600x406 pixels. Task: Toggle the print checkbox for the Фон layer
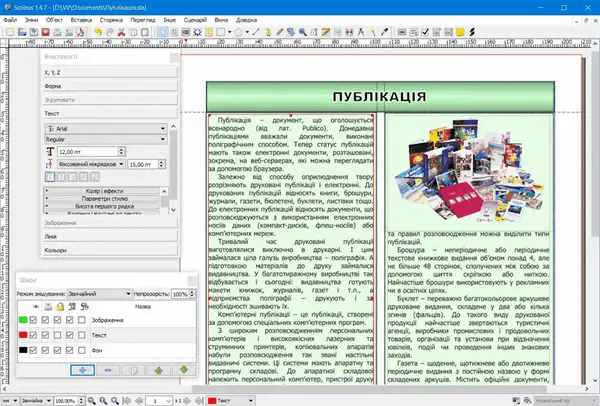[46, 350]
